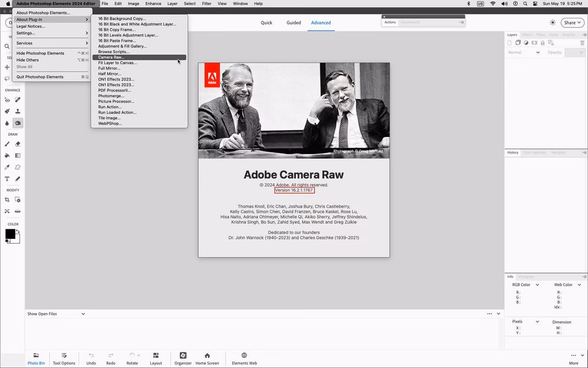Open the Organizer from the bottom bar
This screenshot has height=368, width=588.
(183, 359)
